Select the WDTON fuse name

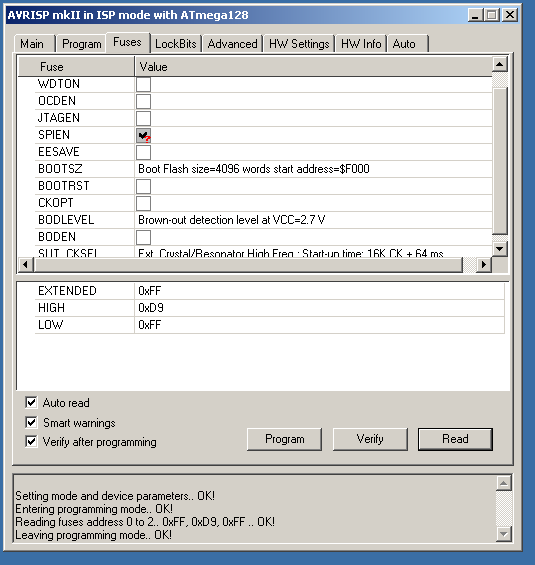point(59,84)
